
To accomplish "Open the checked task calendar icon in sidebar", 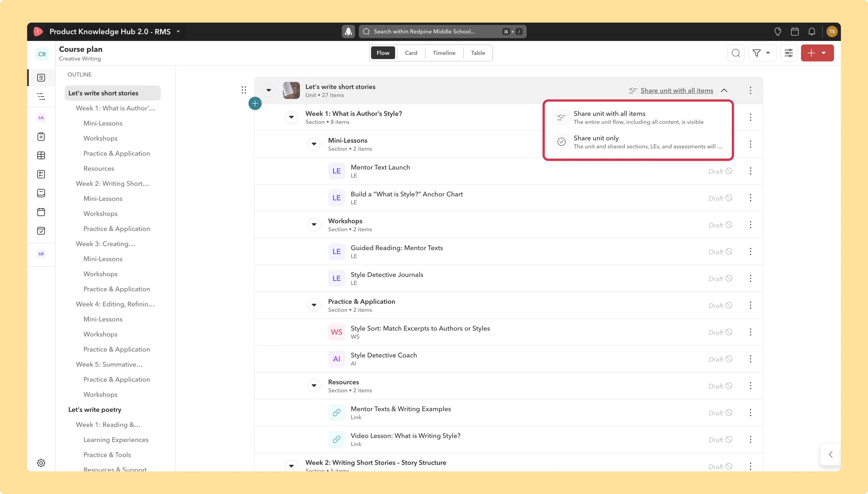I will [41, 231].
